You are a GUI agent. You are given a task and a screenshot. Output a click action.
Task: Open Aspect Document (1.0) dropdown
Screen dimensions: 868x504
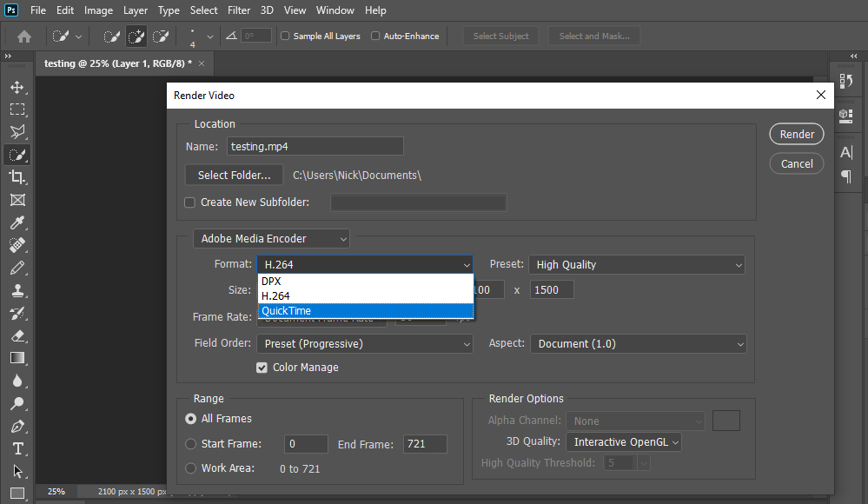639,344
